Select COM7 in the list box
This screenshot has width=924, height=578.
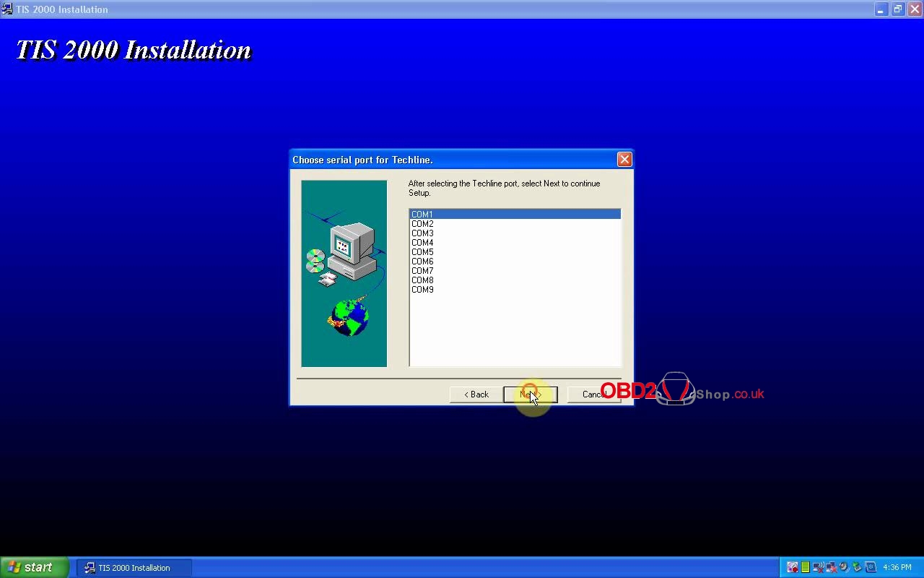423,271
